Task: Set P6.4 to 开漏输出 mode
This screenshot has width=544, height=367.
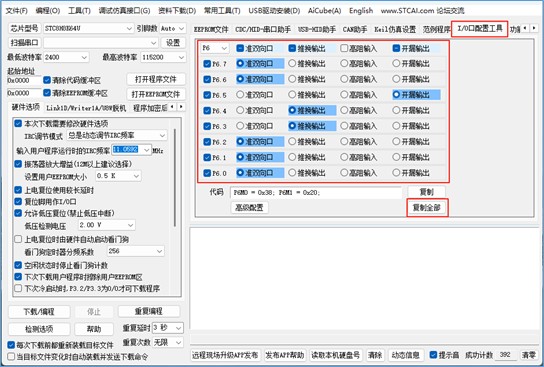Action: (x=396, y=110)
